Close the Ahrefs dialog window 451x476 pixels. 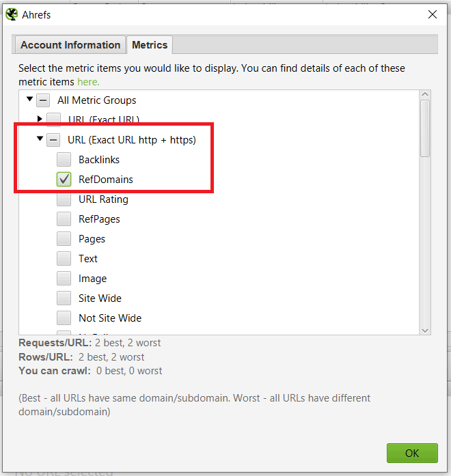tap(432, 14)
